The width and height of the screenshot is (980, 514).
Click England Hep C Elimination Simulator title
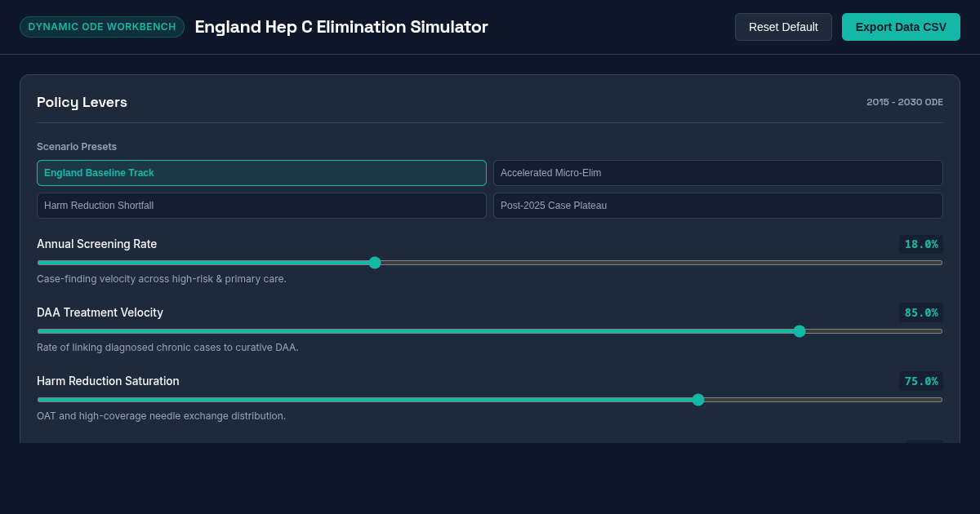[x=341, y=27]
